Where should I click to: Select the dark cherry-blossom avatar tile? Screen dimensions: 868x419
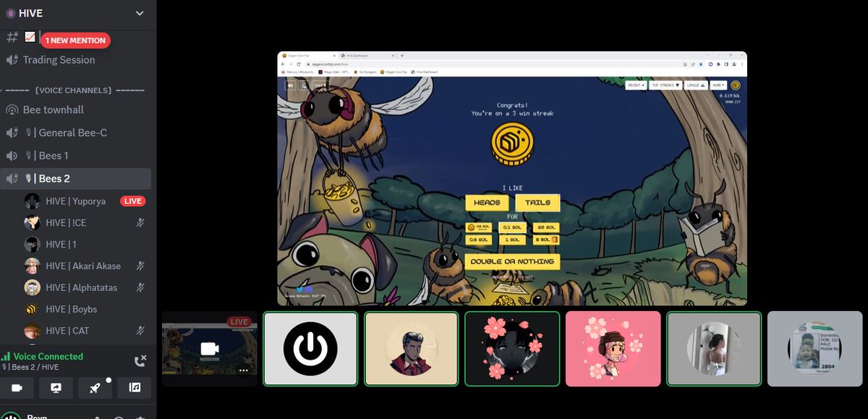(x=512, y=349)
